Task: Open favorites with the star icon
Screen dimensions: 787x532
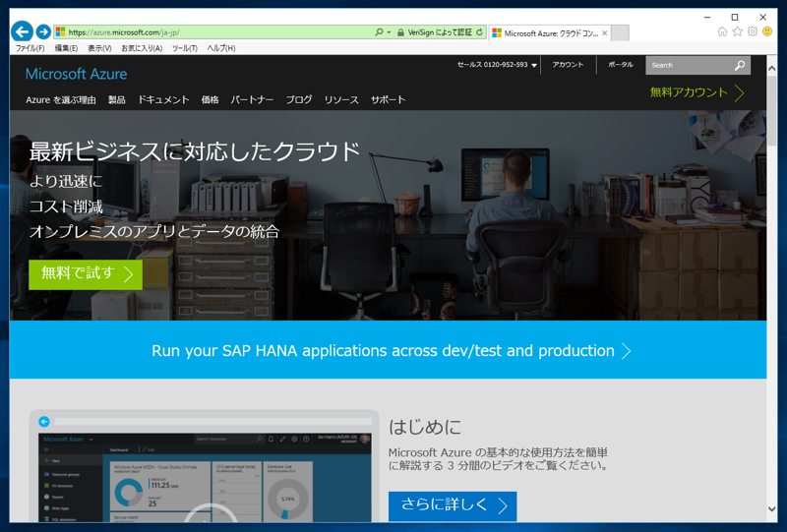Action: (737, 31)
